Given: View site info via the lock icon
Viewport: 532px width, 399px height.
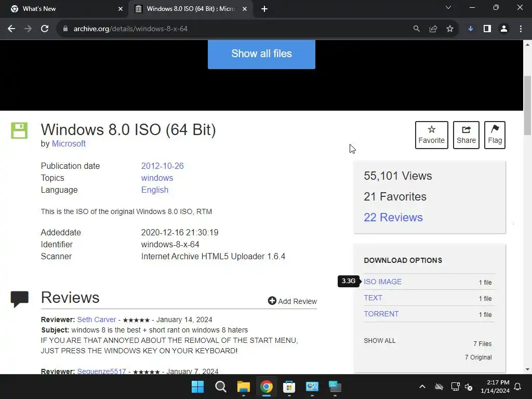Looking at the screenshot, I should 65,29.
